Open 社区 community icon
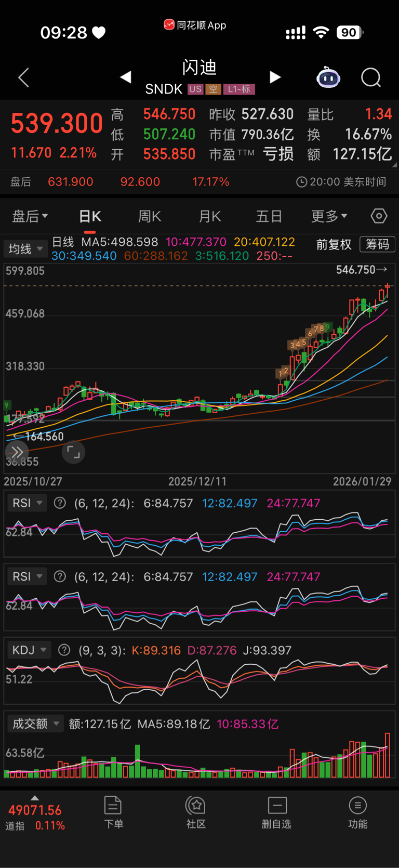This screenshot has width=399, height=868. click(196, 812)
